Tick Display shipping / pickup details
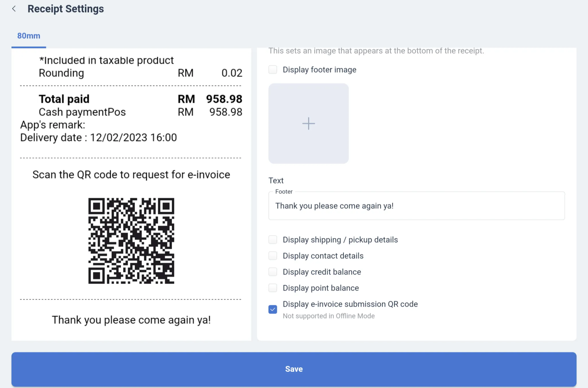The height and width of the screenshot is (388, 588). coord(273,240)
